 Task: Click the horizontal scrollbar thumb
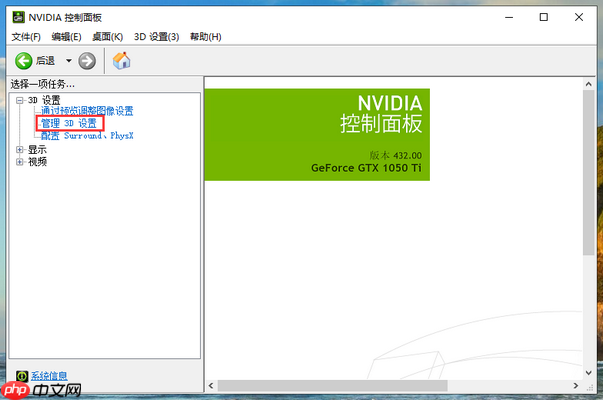pyautogui.click(x=333, y=385)
